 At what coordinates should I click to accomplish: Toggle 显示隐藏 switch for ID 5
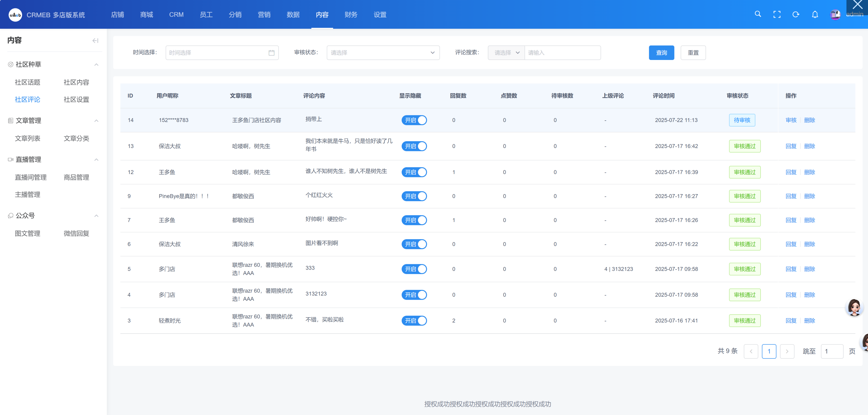pos(414,269)
